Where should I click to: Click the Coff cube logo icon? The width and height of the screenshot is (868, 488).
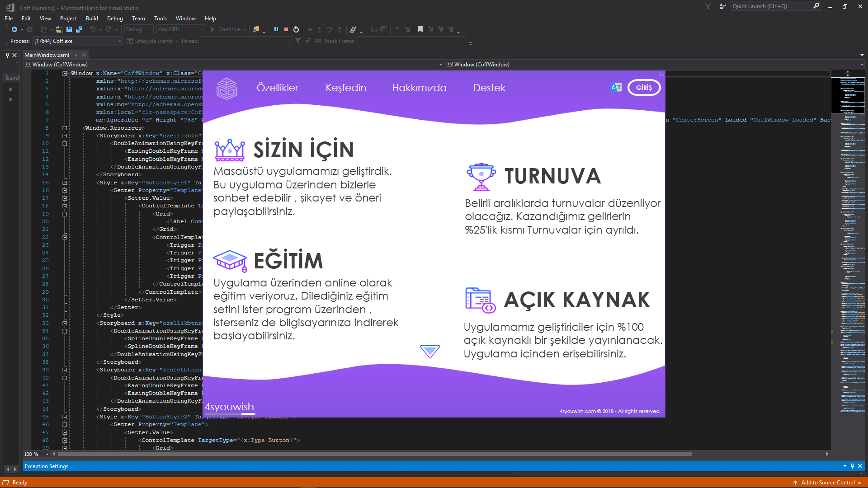pyautogui.click(x=226, y=89)
